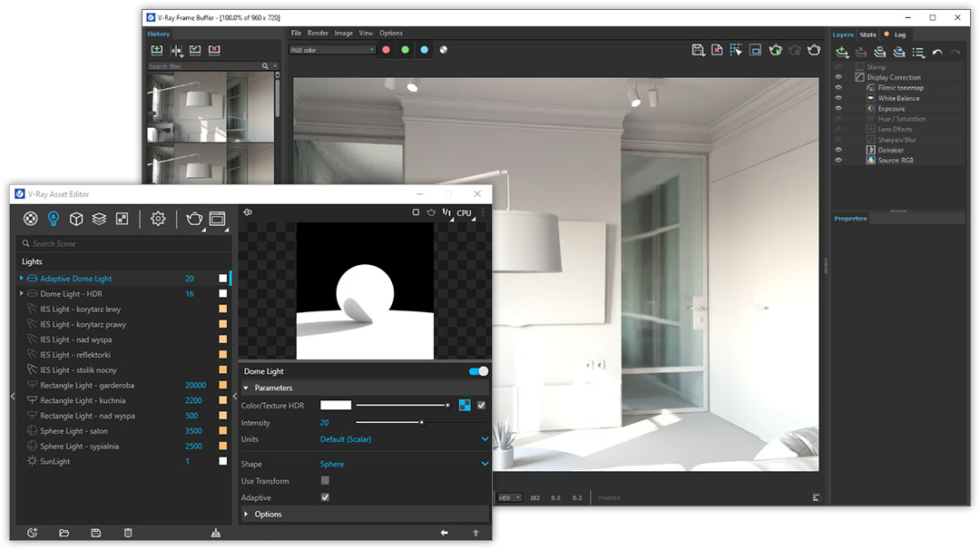Select the SunLight entry
The image size is (980, 550).
pos(55,461)
